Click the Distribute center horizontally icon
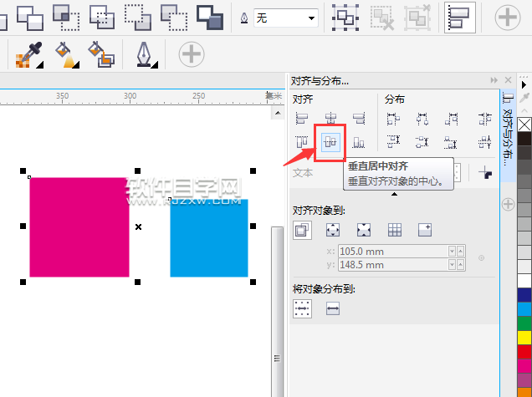This screenshot has width=532, height=397. pyautogui.click(x=422, y=119)
